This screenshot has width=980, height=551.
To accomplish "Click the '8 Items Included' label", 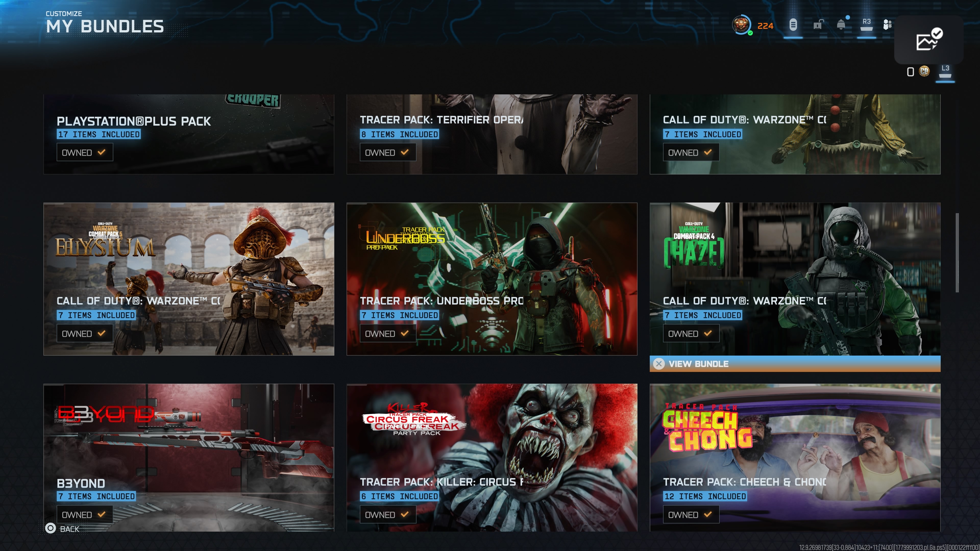I will pos(399,134).
